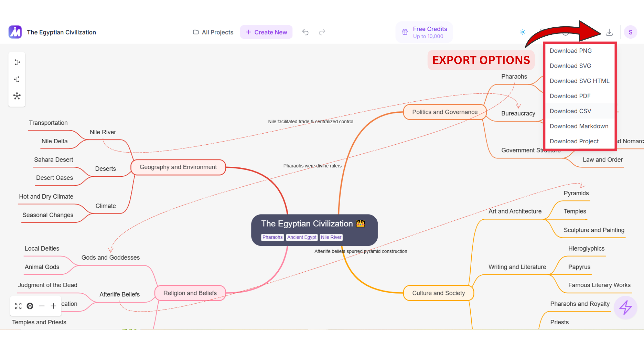Toggle light/dark theme sun icon
Image resolution: width=644 pixels, height=351 pixels.
tap(522, 32)
